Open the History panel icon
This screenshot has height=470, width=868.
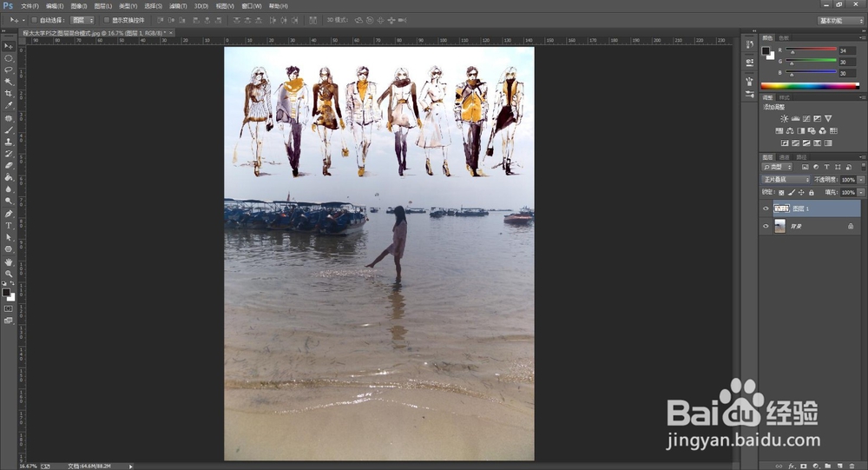coord(750,44)
